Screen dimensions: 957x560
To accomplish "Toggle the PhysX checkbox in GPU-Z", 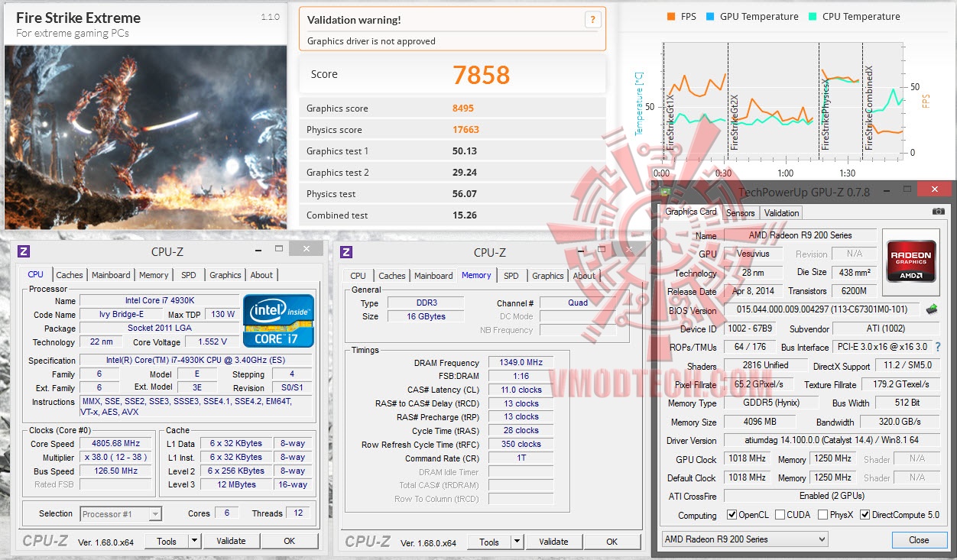I will tap(822, 515).
